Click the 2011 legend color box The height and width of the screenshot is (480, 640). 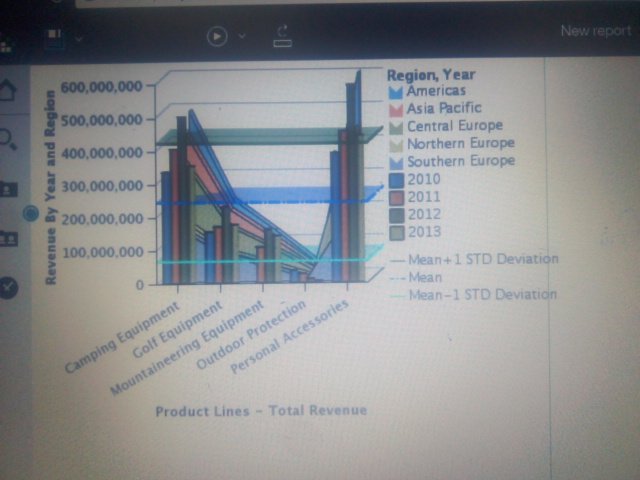[397, 198]
